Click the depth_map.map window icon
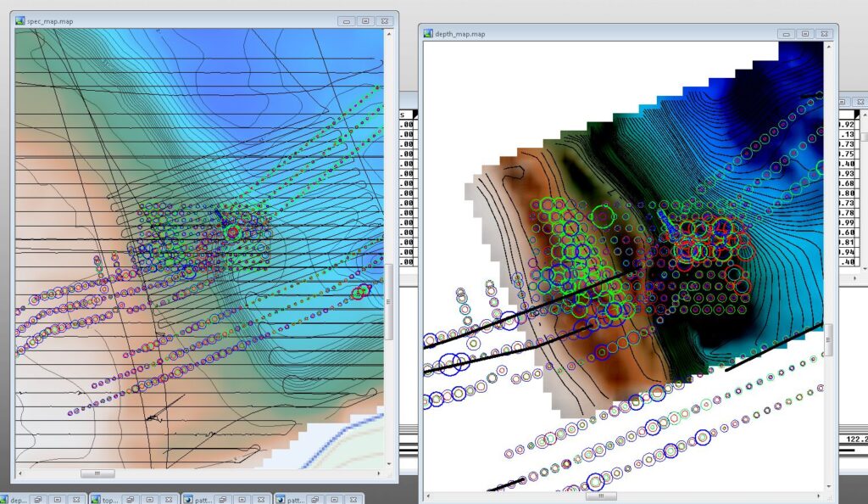The height and width of the screenshot is (504, 868). click(429, 34)
